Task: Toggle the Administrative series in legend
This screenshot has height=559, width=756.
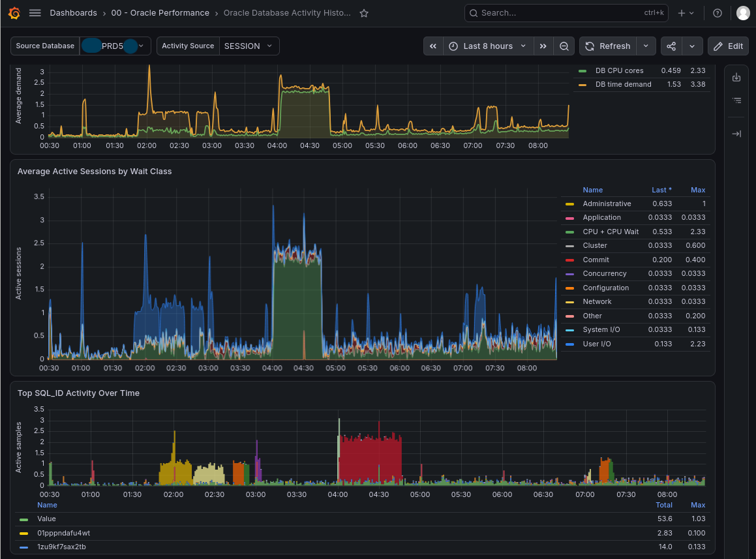Action: click(607, 204)
